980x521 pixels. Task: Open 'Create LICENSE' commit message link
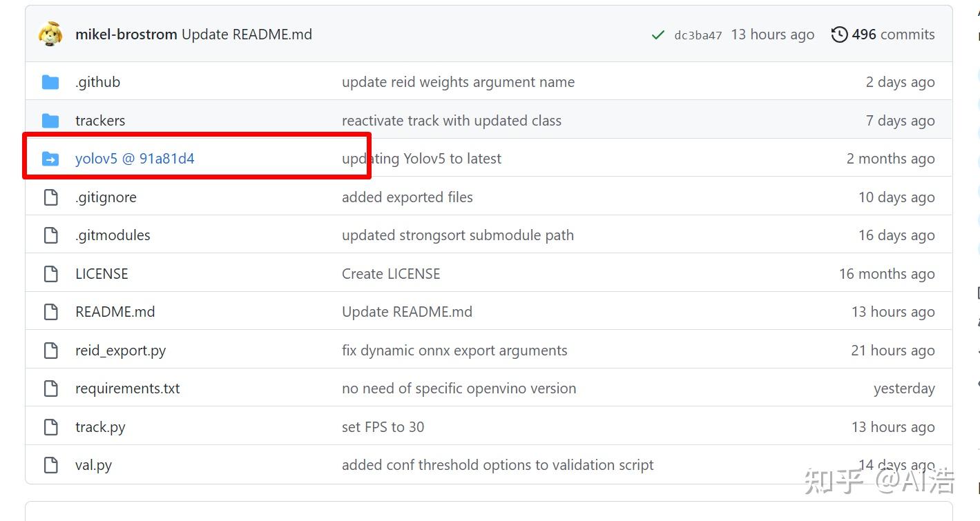[390, 274]
